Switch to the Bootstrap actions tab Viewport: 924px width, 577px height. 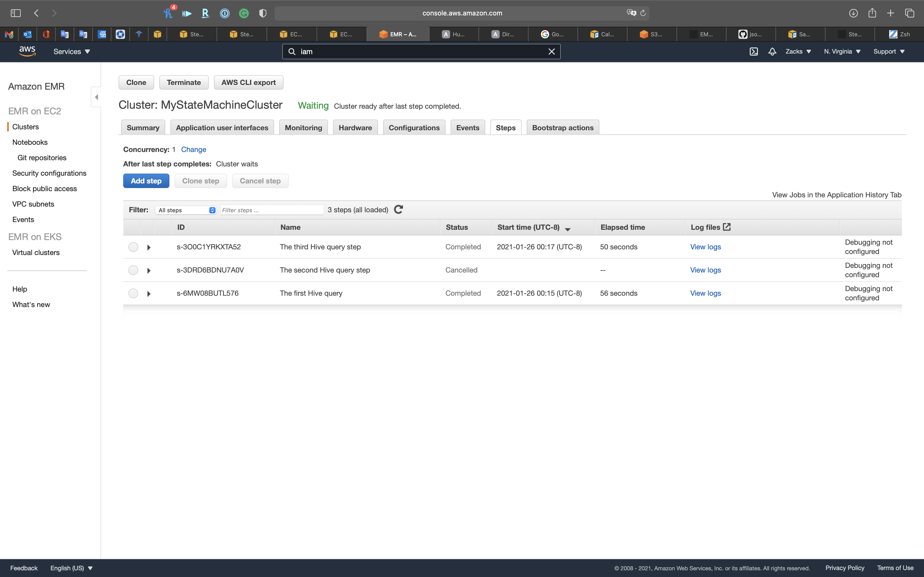click(x=563, y=128)
